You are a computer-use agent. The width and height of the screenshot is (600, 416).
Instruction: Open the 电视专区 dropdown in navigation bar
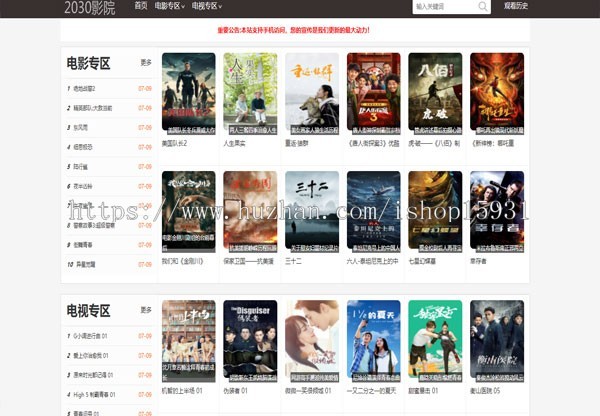click(x=207, y=6)
